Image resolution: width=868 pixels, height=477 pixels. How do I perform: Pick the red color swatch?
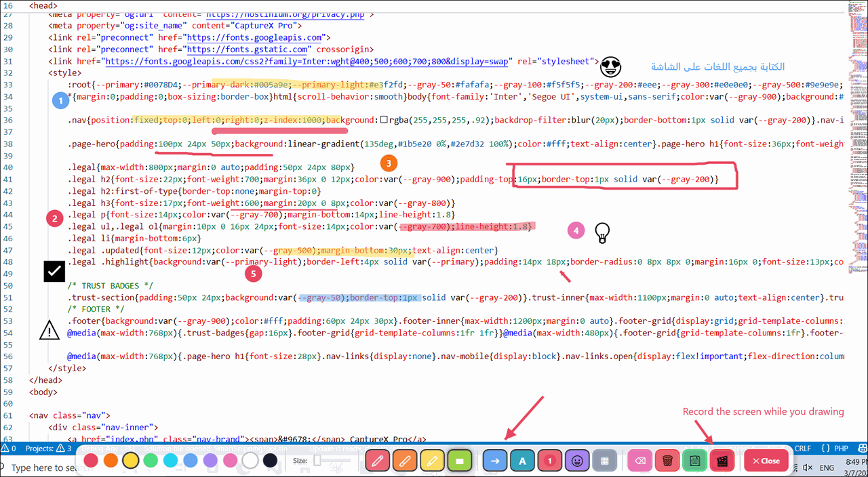pos(91,461)
